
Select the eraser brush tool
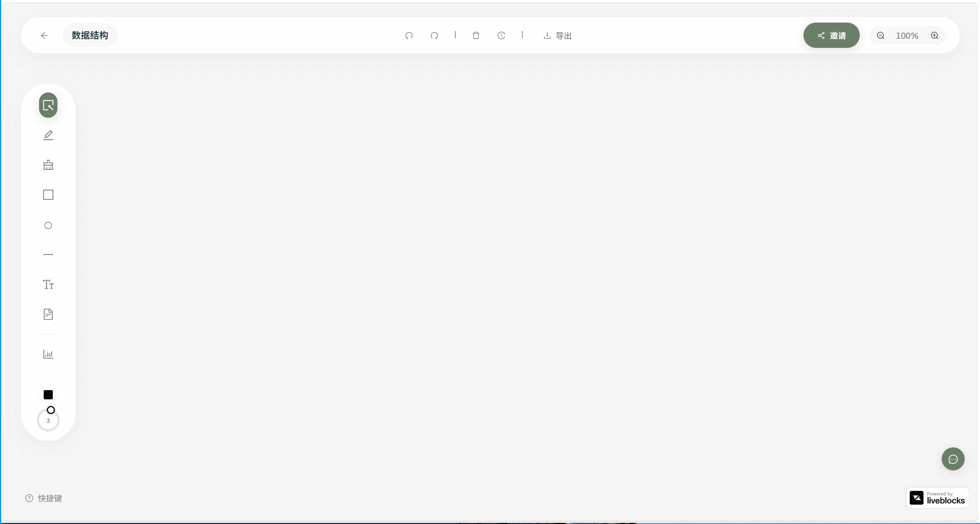coord(48,165)
